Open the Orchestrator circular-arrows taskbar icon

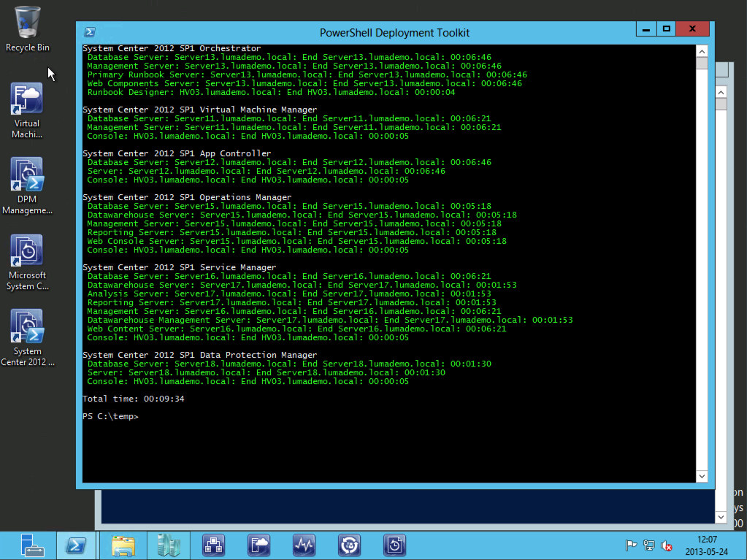[349, 545]
